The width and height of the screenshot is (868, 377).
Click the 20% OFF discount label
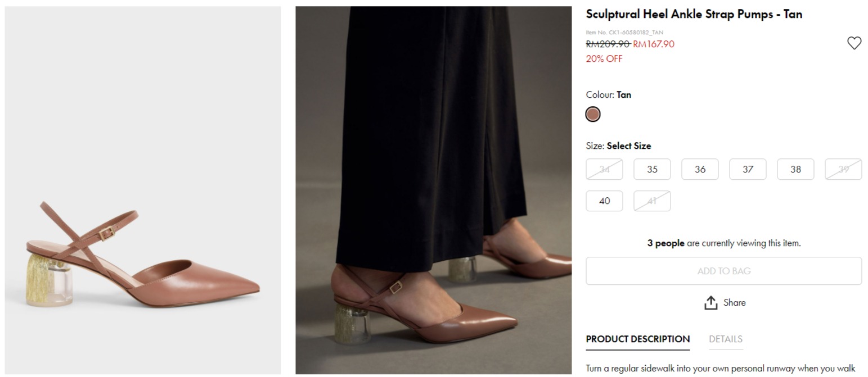(604, 59)
